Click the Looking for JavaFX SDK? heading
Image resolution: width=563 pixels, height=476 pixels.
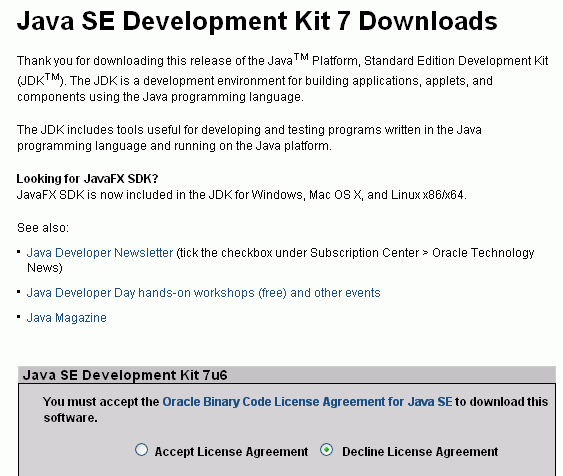87,178
